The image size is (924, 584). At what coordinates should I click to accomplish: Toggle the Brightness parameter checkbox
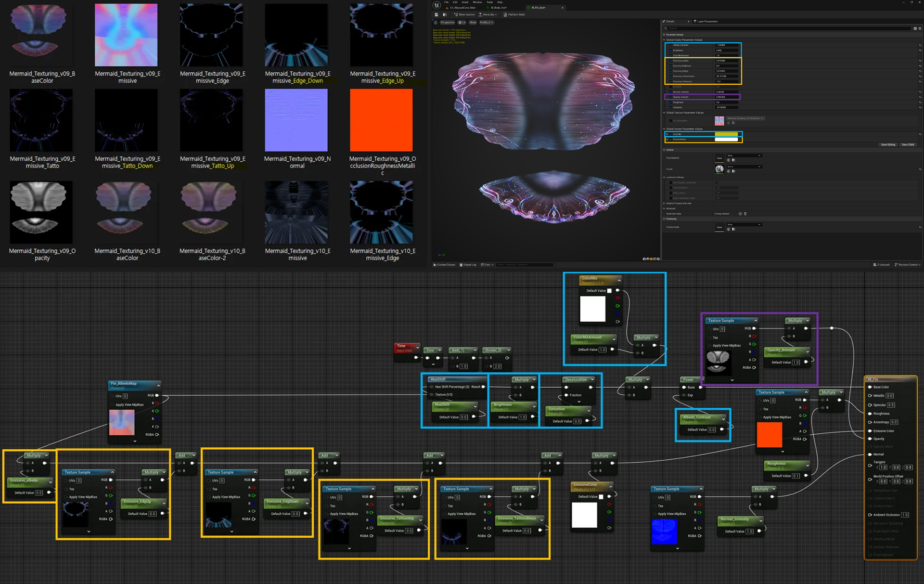point(671,51)
